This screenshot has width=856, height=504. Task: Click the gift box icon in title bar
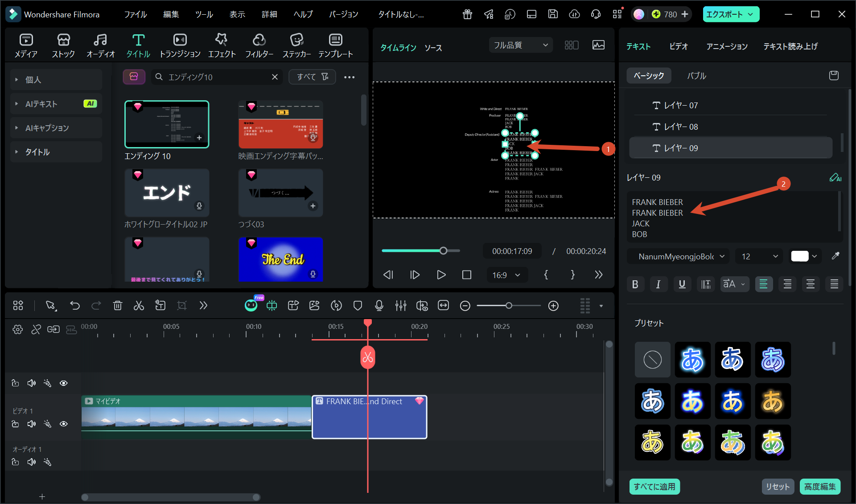click(467, 14)
